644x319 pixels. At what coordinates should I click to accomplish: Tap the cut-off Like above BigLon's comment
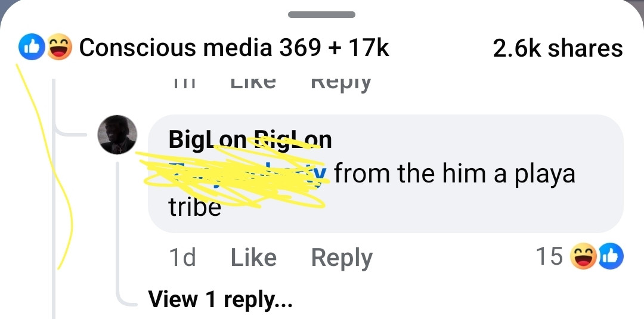click(x=253, y=82)
